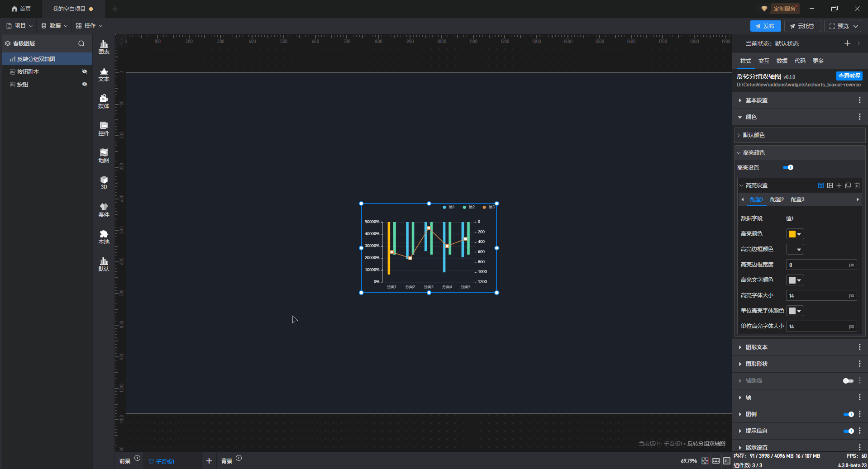Disable the 高亮设置 switch
The width and height of the screenshot is (868, 469).
click(788, 168)
